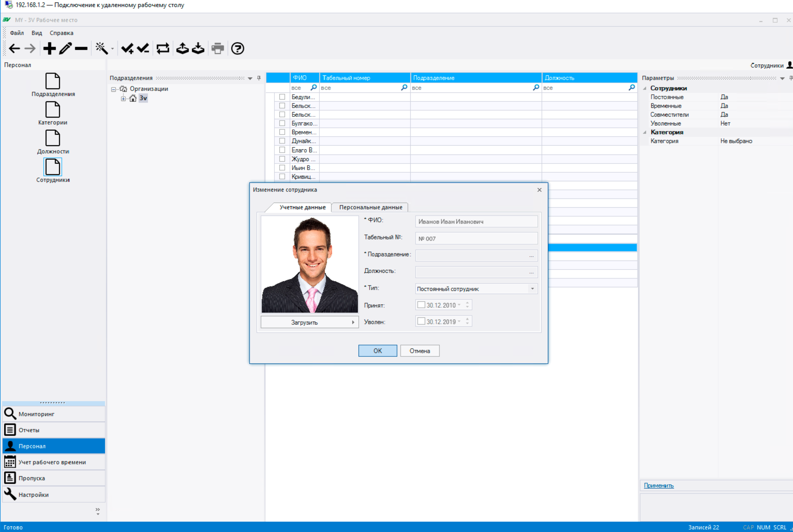This screenshot has height=532, width=793.
Task: Open the Пропуска navigation section
Action: tap(54, 478)
